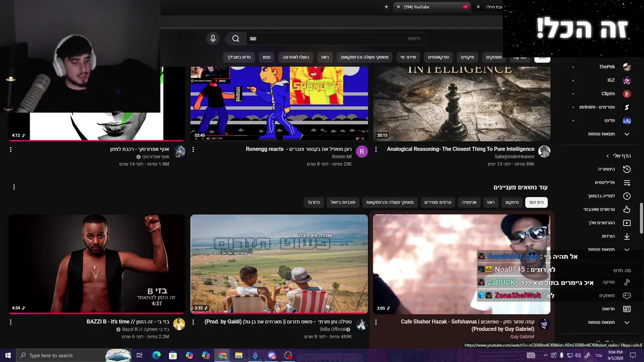Open File Explorer folder icon in the taskbar

[x=239, y=355]
